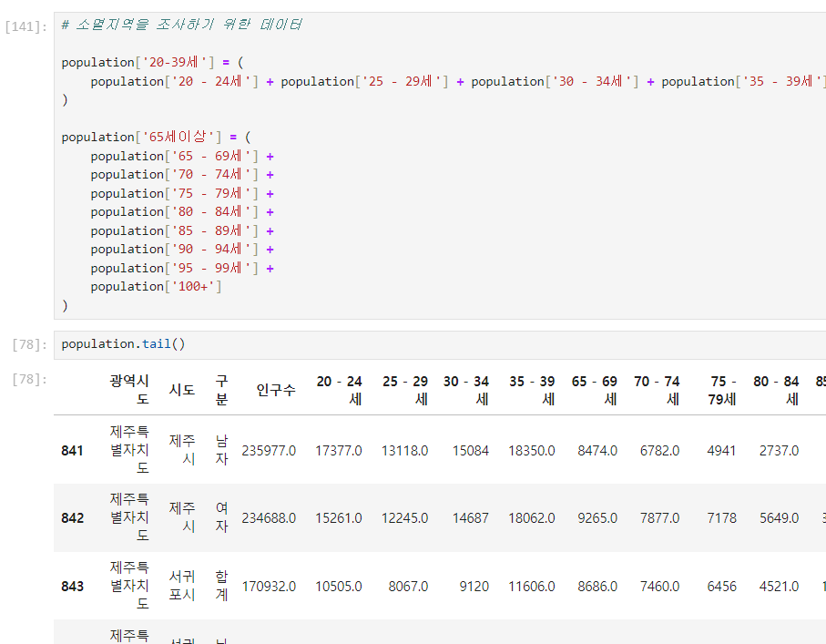Image resolution: width=826 pixels, height=644 pixels.
Task: Click 서귀포시 in row 843
Action: click(x=182, y=585)
